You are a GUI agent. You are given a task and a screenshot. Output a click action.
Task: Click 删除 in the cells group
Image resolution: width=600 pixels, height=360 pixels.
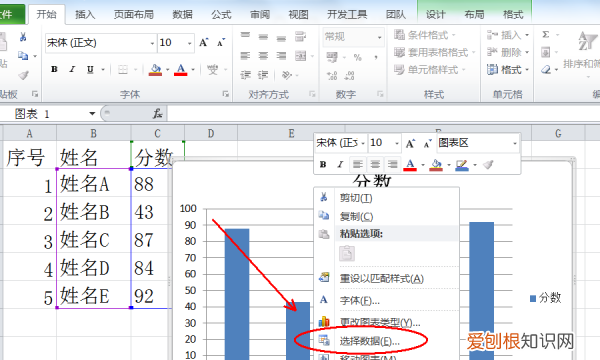point(508,52)
